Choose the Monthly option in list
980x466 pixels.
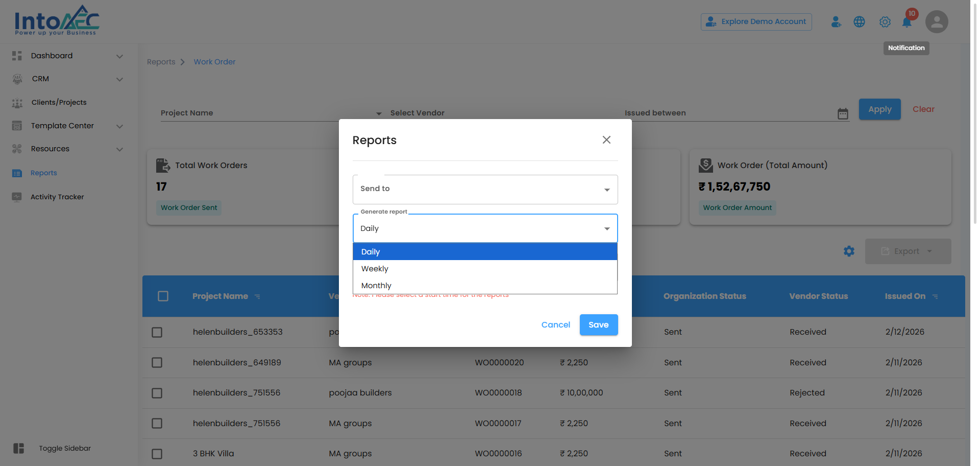tap(377, 286)
